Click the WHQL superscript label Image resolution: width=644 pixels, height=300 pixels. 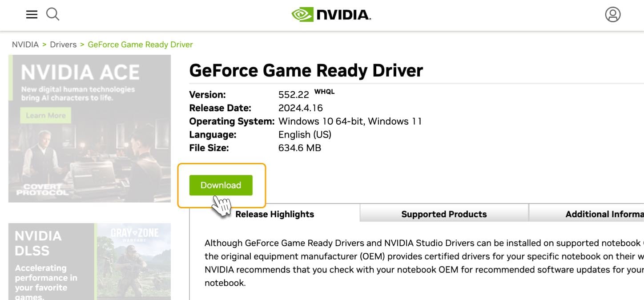324,92
